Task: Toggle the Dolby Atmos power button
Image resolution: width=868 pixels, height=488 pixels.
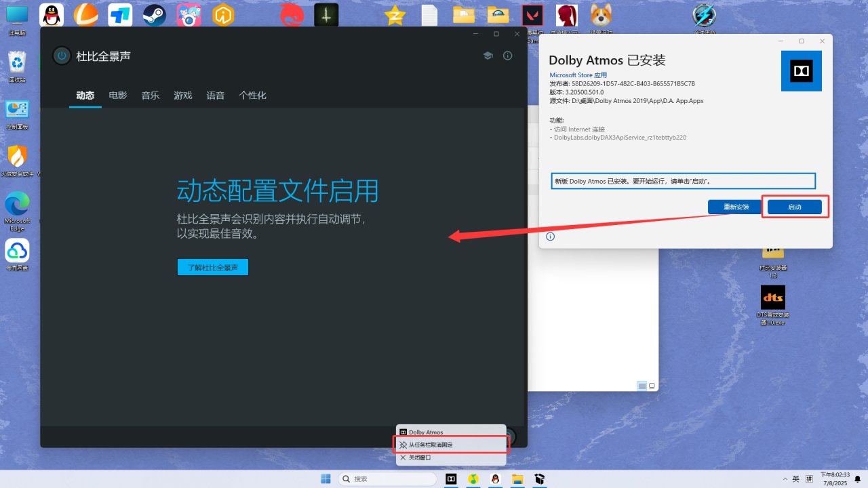Action: tap(62, 56)
